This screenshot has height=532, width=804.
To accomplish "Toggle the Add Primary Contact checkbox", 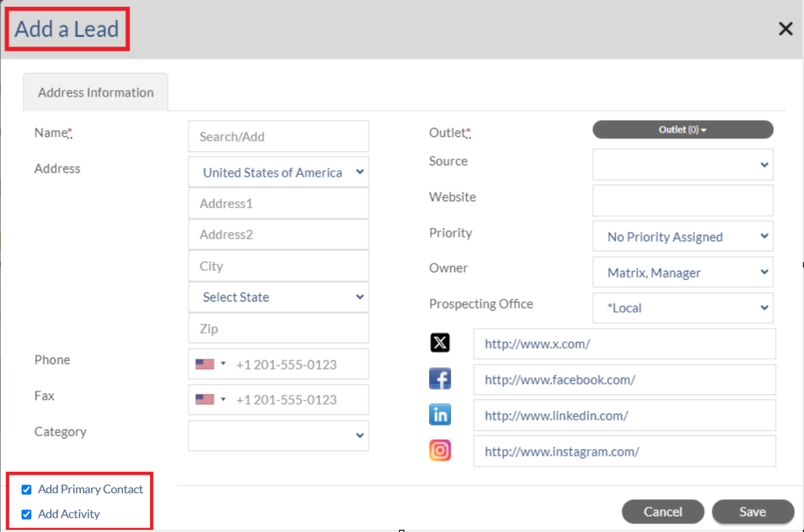I will point(27,490).
